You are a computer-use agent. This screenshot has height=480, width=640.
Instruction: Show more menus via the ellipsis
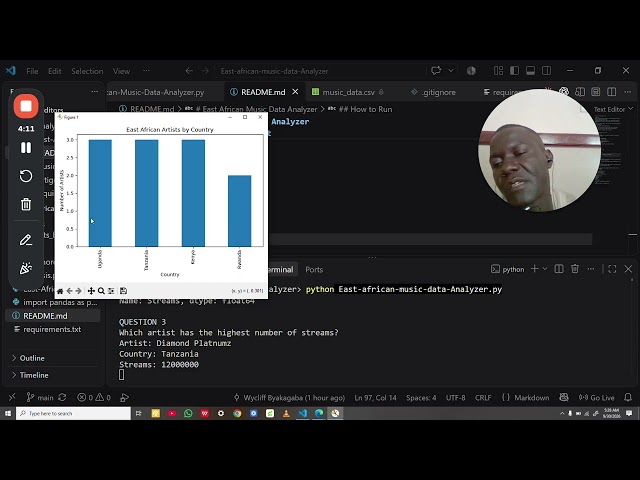point(146,71)
